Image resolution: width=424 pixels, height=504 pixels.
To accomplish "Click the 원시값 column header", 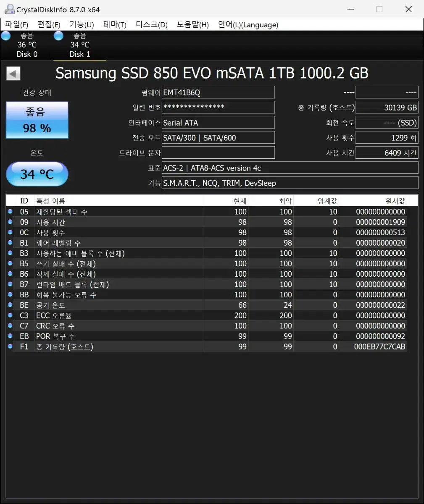I will pyautogui.click(x=373, y=201).
